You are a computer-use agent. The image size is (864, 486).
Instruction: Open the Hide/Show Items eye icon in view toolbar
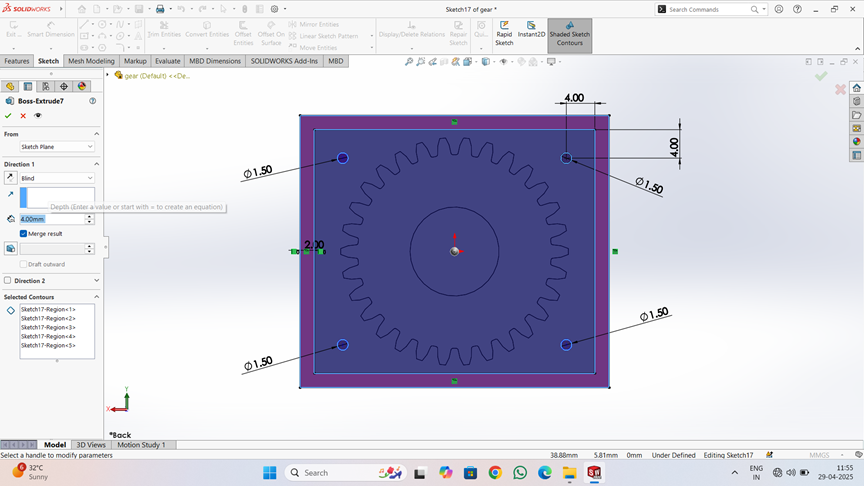pos(503,62)
